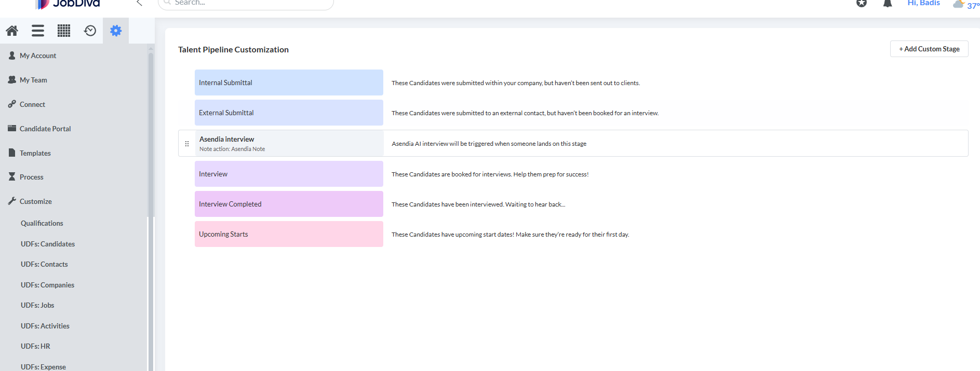Image resolution: width=980 pixels, height=371 pixels.
Task: Click the Talent Pipeline Customization heading
Action: tap(233, 50)
